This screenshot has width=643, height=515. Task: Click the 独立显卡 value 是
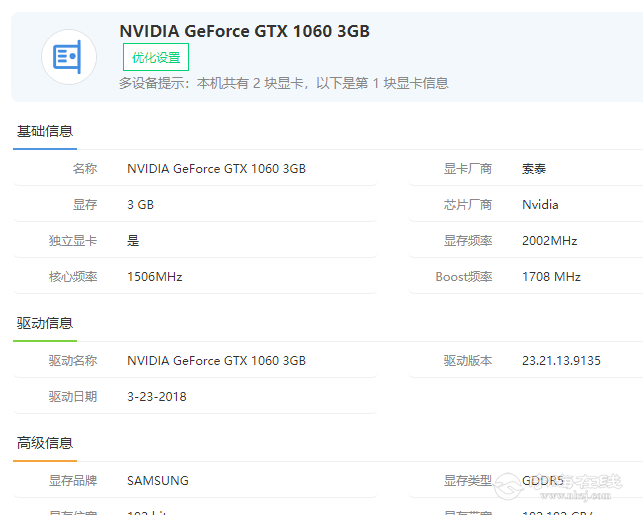133,241
